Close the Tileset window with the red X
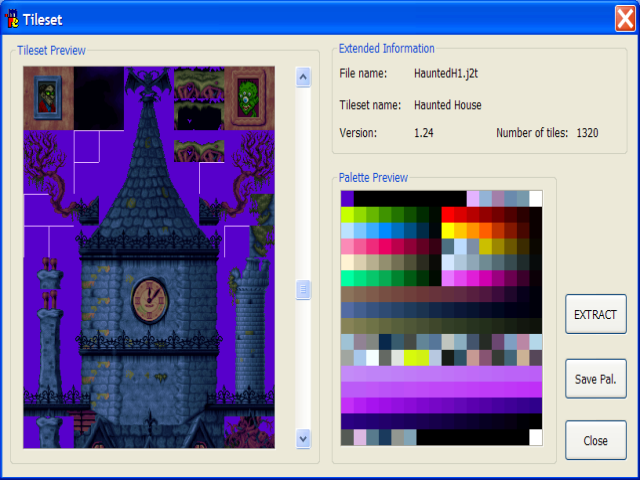640x480 pixels. (x=625, y=19)
